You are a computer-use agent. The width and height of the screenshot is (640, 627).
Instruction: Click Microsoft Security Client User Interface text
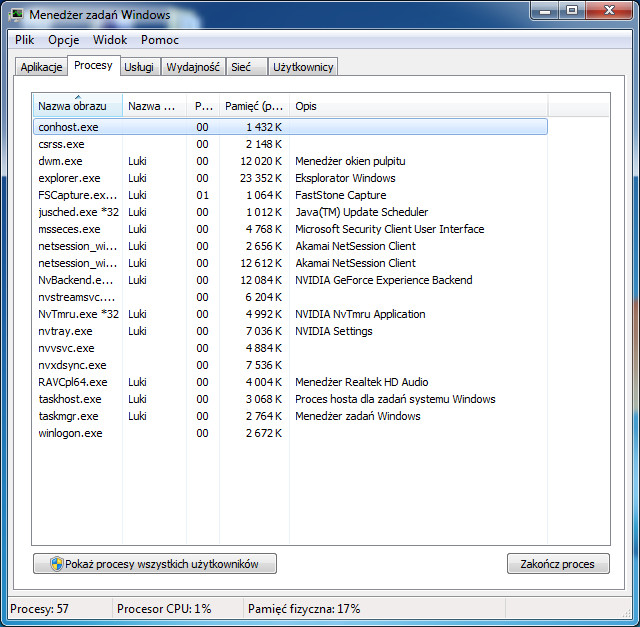click(x=390, y=229)
